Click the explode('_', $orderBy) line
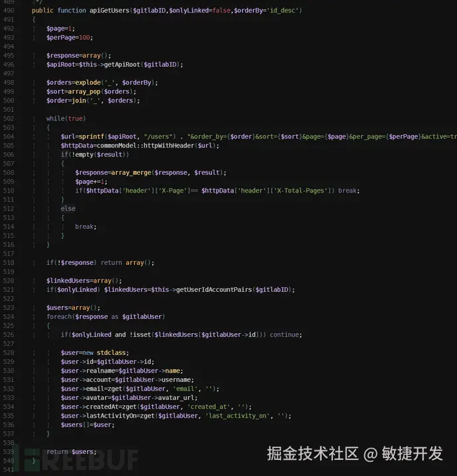 point(102,83)
